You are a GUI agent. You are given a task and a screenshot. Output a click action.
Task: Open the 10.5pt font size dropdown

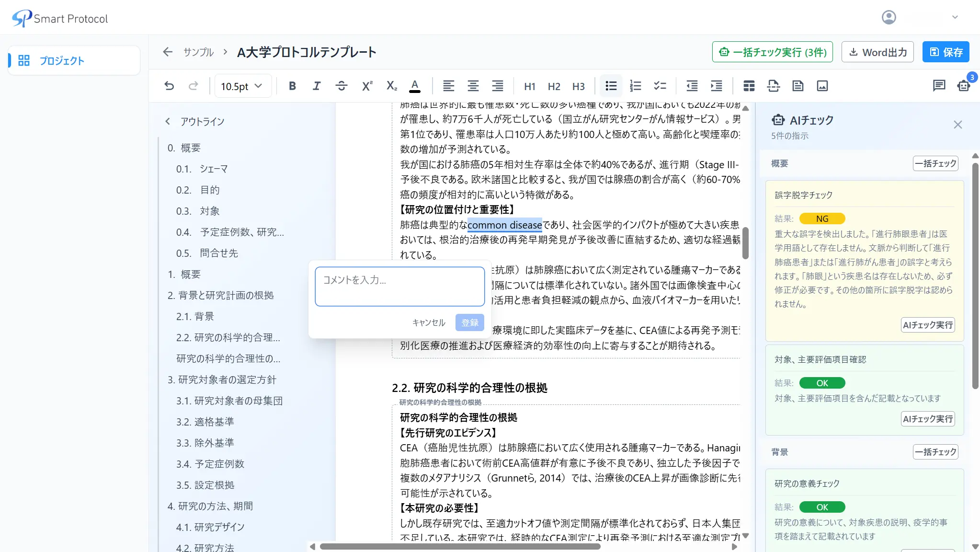click(242, 86)
